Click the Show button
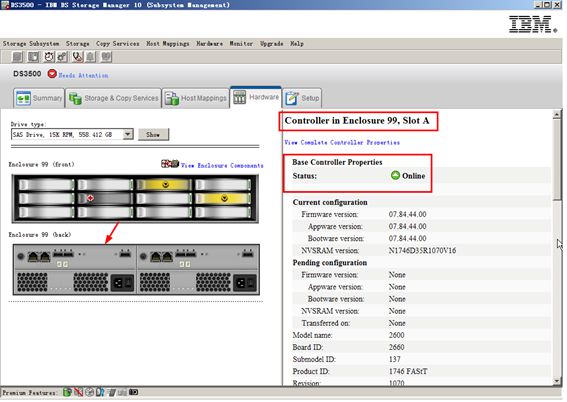 tap(153, 134)
